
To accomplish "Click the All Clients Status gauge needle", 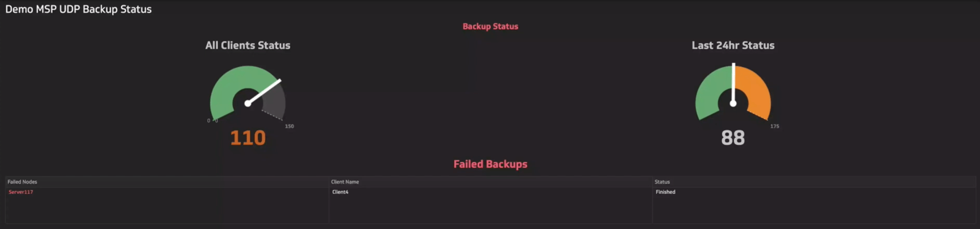I will (x=264, y=92).
